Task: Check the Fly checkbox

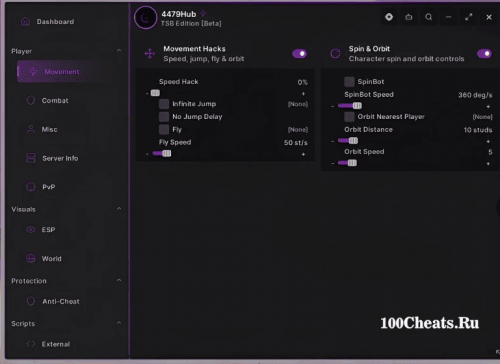Action: pyautogui.click(x=164, y=129)
